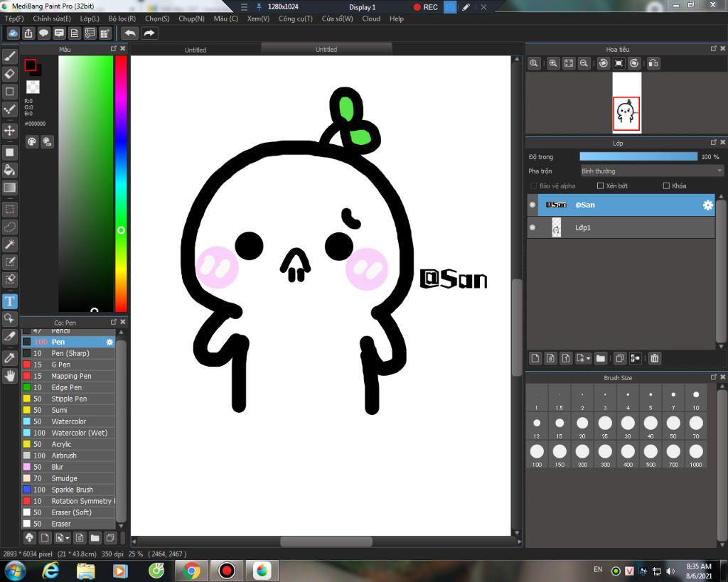The width and height of the screenshot is (728, 582).
Task: Select the Lasso selection tool
Action: [10, 227]
